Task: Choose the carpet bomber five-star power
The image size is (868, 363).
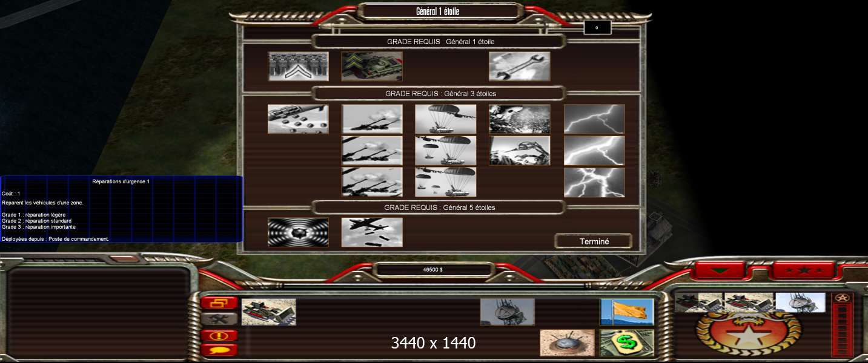Action: [x=372, y=232]
